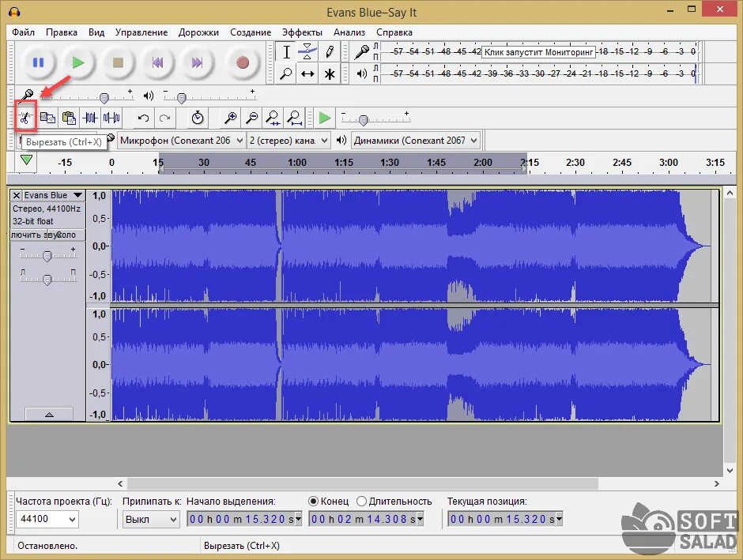Select the Длительность radio button
The width and height of the screenshot is (743, 560).
point(361,502)
